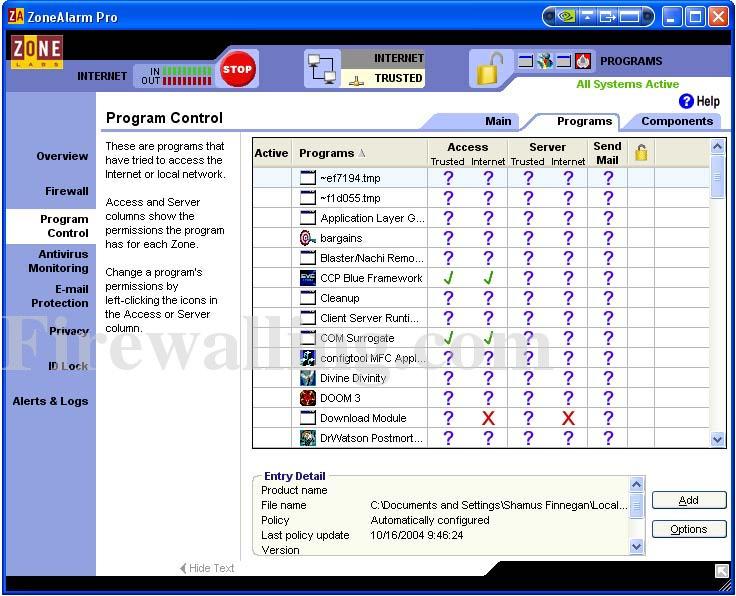Click the title bar NVIDIA eye icon
Image resolution: width=736 pixels, height=596 pixels.
pos(567,17)
